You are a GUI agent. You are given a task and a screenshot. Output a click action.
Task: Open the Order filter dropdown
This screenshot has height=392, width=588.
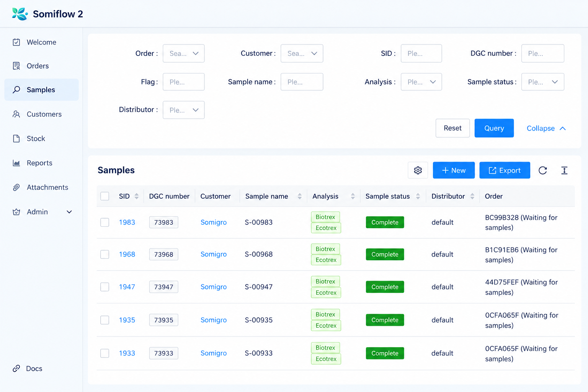point(183,53)
